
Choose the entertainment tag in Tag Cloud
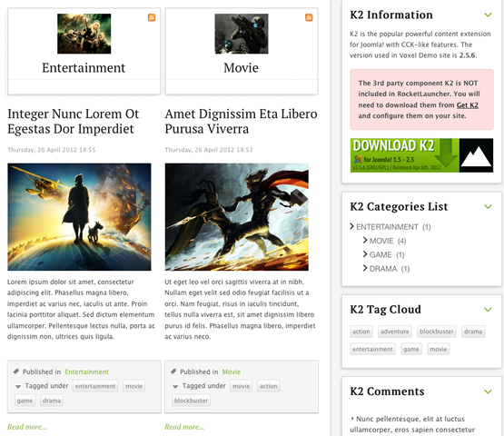(373, 349)
